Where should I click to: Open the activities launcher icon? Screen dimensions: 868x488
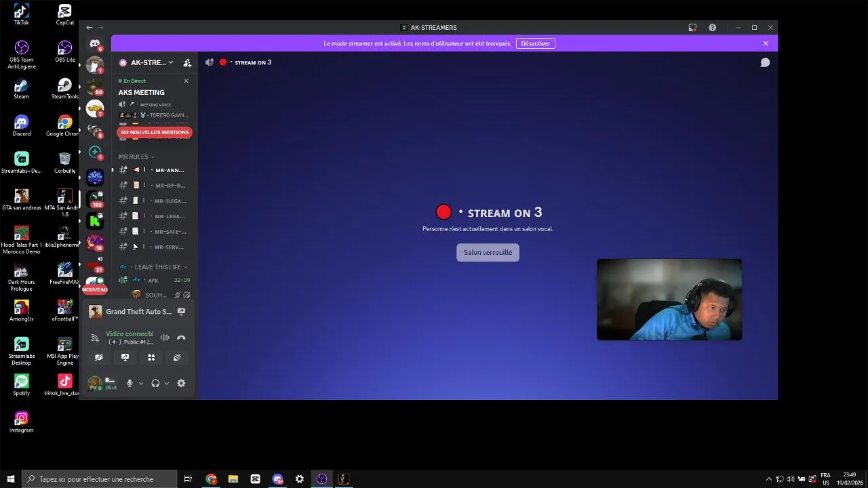tap(151, 357)
